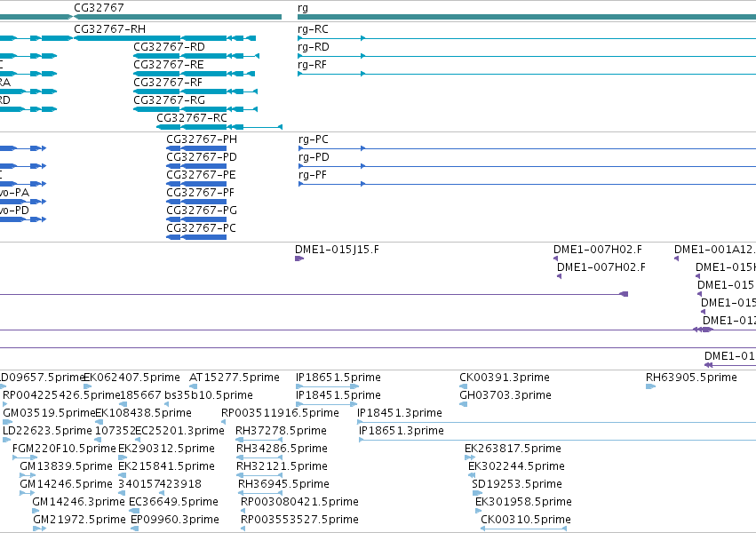This screenshot has height=533, width=756.
Task: Click protein label CG32767-PD
Action: (202, 157)
